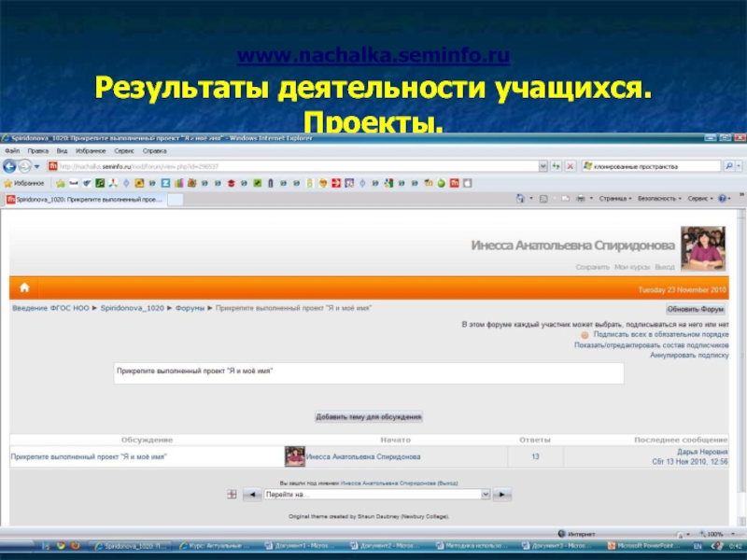This screenshot has width=747, height=560.
Task: Open the Страница dropdown menu
Action: 615,199
